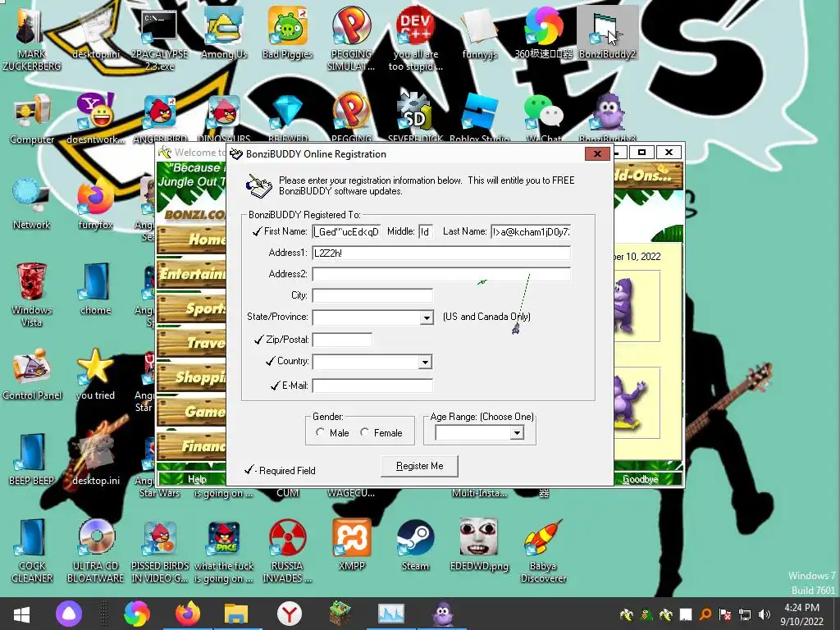The height and width of the screenshot is (630, 840).
Task: Click into the Zip/Postal field
Action: point(342,340)
